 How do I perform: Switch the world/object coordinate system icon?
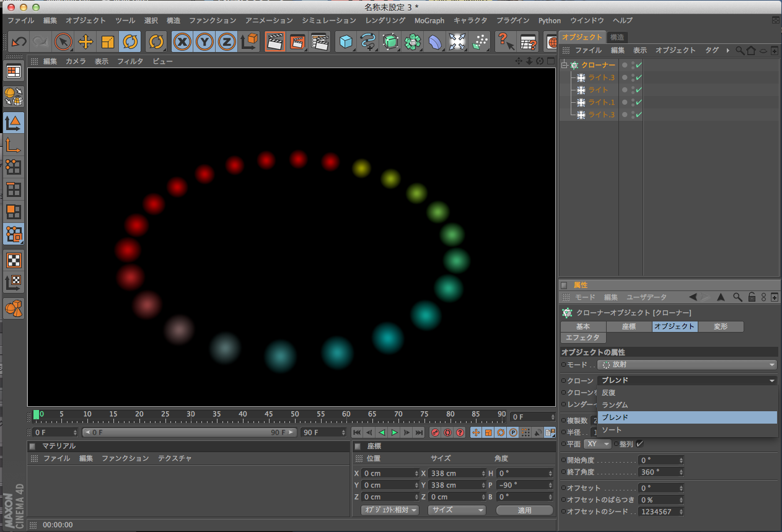pos(249,41)
